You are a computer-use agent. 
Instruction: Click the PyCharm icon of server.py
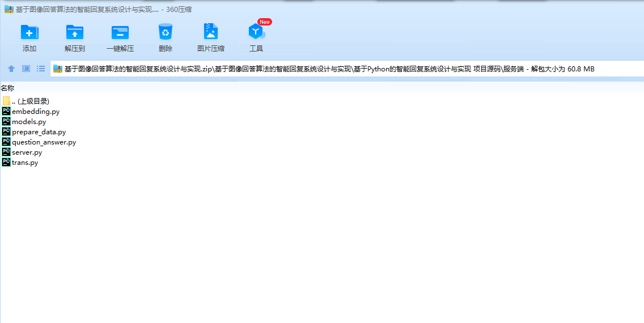(x=6, y=152)
